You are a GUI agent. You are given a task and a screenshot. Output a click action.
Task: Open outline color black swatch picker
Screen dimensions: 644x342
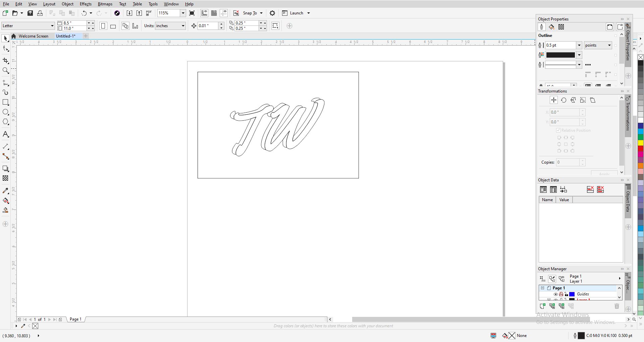coord(563,55)
